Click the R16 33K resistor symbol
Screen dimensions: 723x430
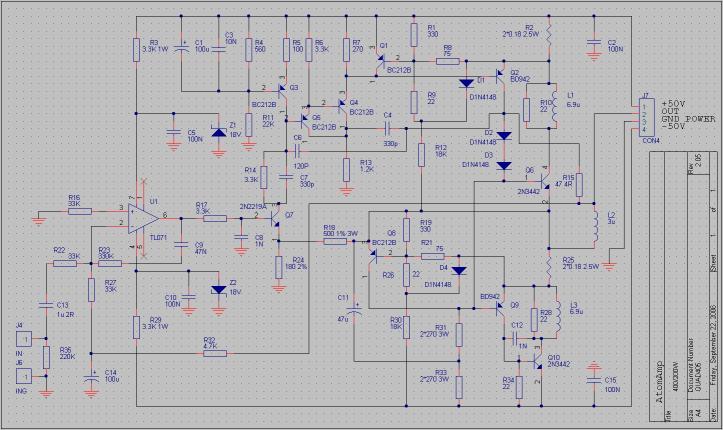pos(80,212)
